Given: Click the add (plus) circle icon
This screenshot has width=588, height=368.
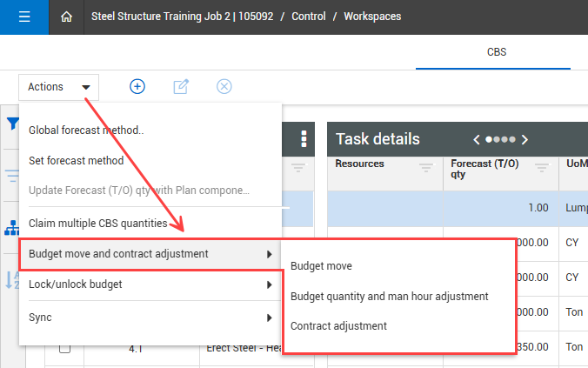Looking at the screenshot, I should tap(137, 86).
